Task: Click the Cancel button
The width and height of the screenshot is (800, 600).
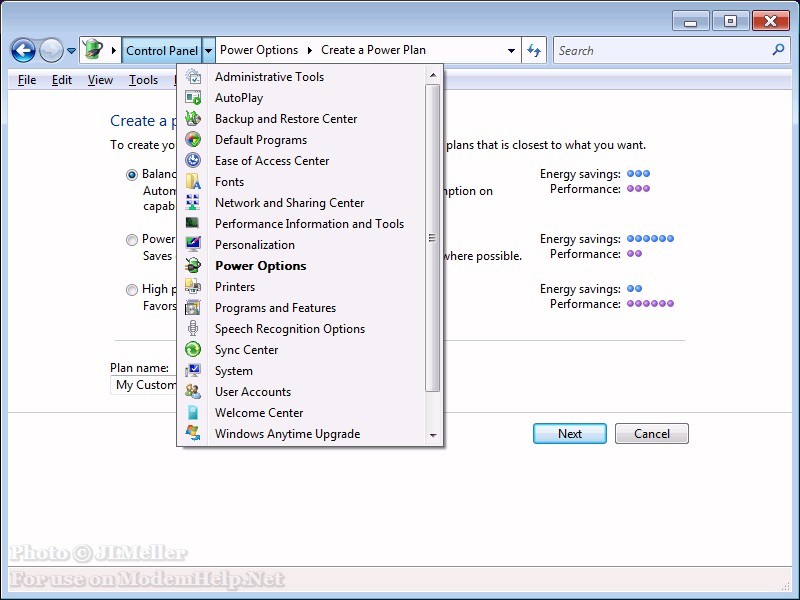Action: click(x=652, y=434)
